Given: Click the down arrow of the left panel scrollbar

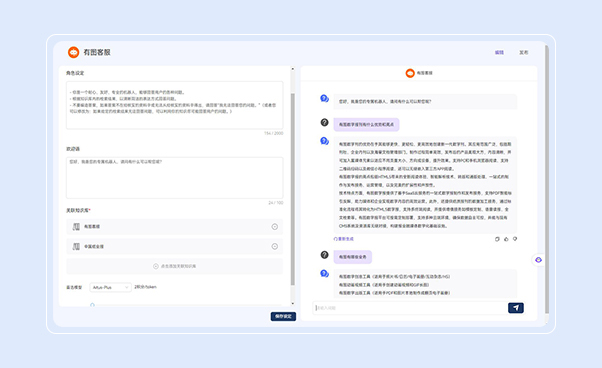Looking at the screenshot, I should click(x=293, y=304).
